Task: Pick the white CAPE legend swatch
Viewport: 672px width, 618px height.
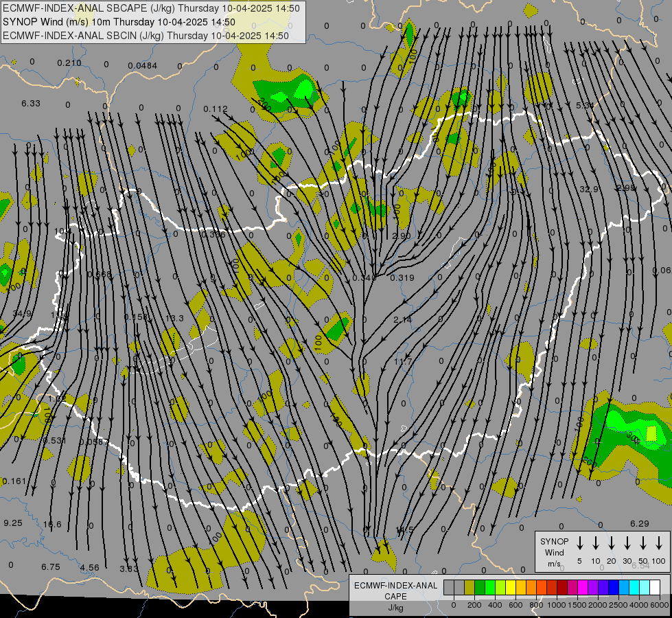Action: [x=655, y=587]
